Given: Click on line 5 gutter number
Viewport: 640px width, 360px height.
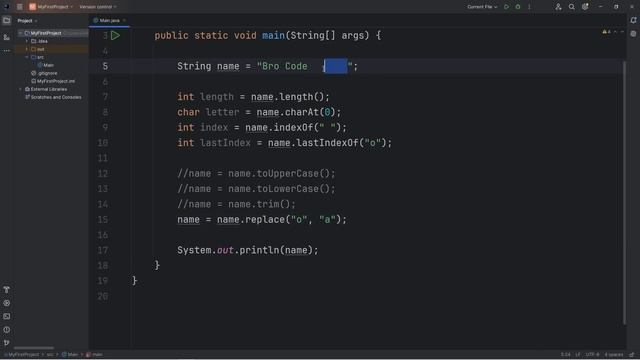Looking at the screenshot, I should 105,66.
